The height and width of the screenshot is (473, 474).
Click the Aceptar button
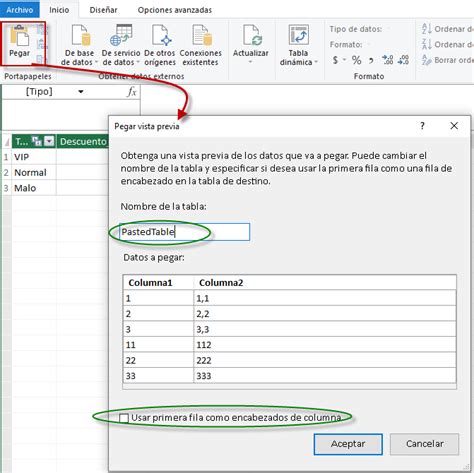click(348, 444)
